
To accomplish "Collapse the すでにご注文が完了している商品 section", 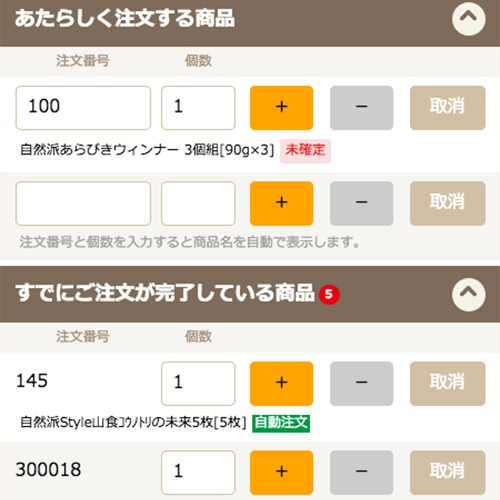I will (468, 294).
